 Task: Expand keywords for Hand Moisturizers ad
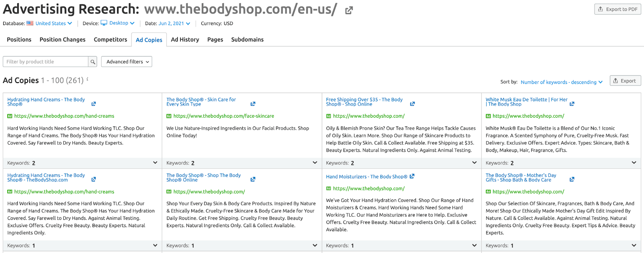(x=474, y=245)
